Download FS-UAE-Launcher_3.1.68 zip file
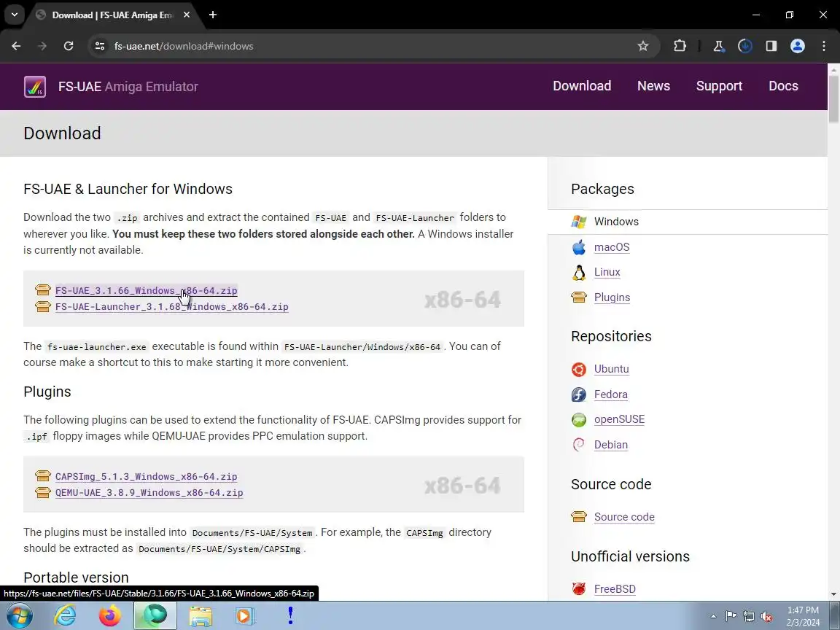The width and height of the screenshot is (840, 630). click(x=172, y=306)
